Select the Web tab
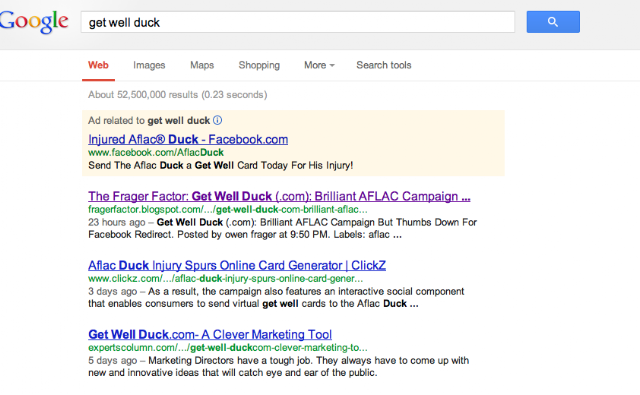640x395 pixels. tap(98, 65)
